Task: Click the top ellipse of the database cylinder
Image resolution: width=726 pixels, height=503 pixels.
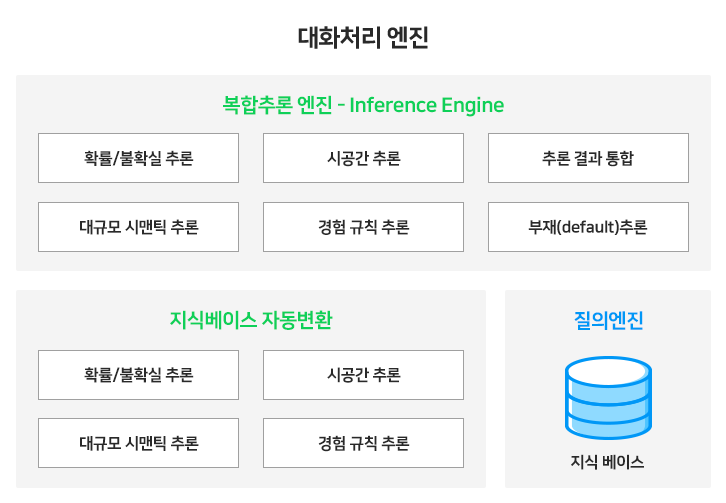Action: tap(608, 371)
